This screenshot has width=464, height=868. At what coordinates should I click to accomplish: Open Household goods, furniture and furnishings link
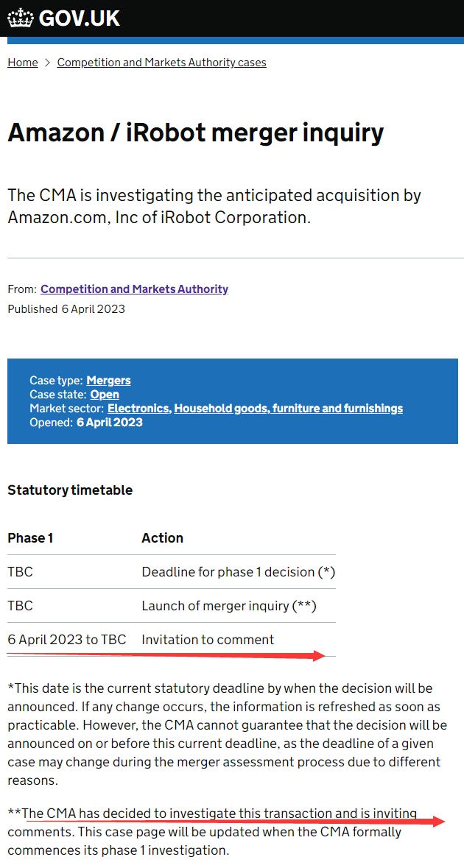(x=289, y=409)
